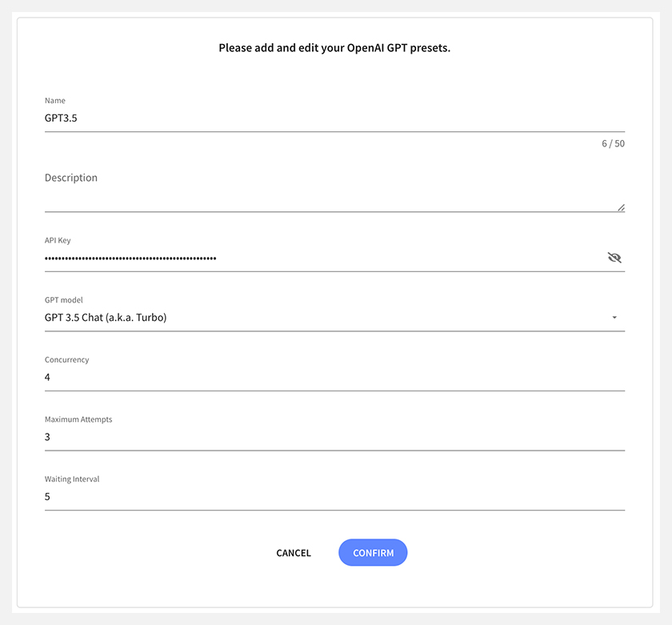Click the CONFIRM button

(373, 552)
